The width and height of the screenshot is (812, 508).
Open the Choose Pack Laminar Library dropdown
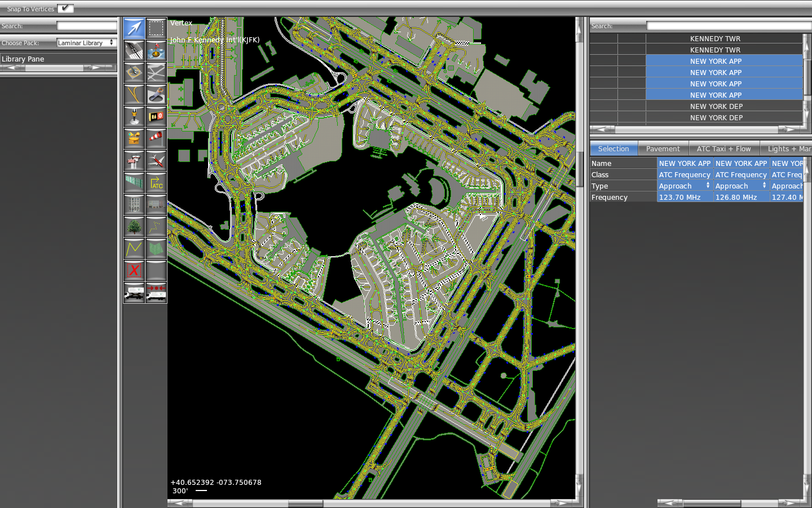pyautogui.click(x=86, y=43)
